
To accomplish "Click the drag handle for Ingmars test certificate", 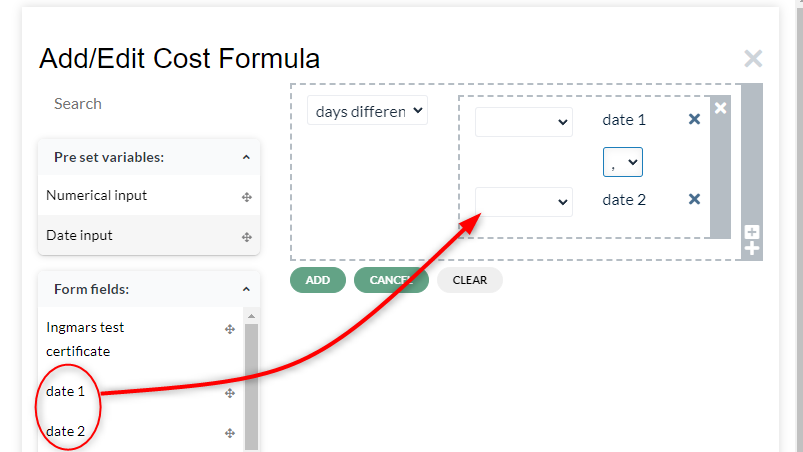I will [230, 329].
